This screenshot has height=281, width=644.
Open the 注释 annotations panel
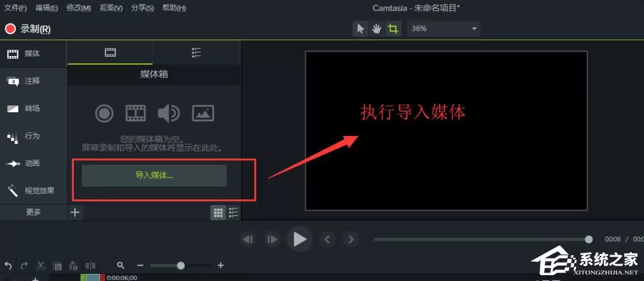tap(33, 81)
